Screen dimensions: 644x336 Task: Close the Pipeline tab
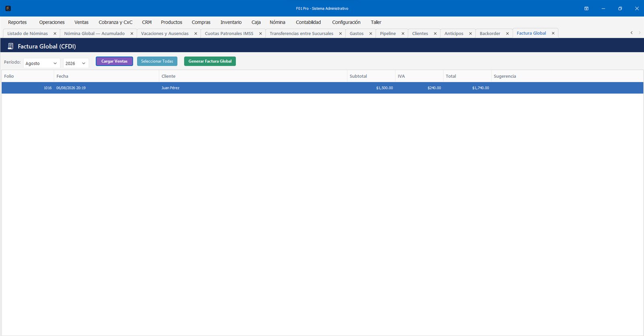point(403,33)
